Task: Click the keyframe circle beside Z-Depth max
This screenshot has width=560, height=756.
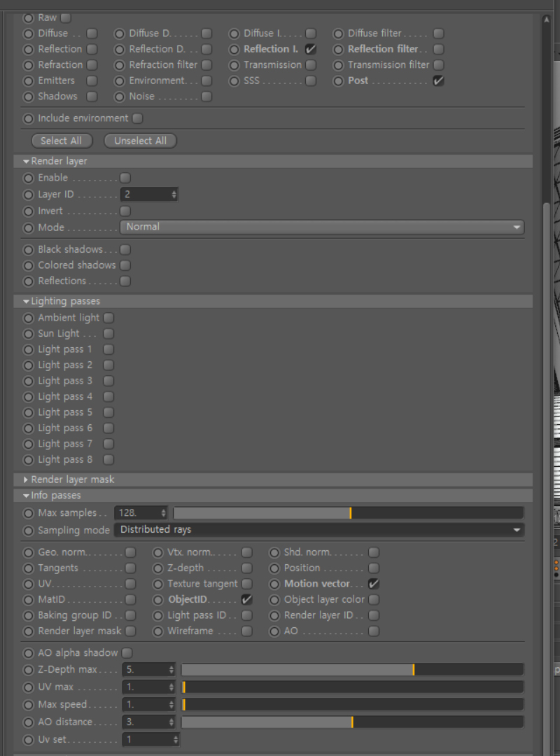Action: point(29,670)
